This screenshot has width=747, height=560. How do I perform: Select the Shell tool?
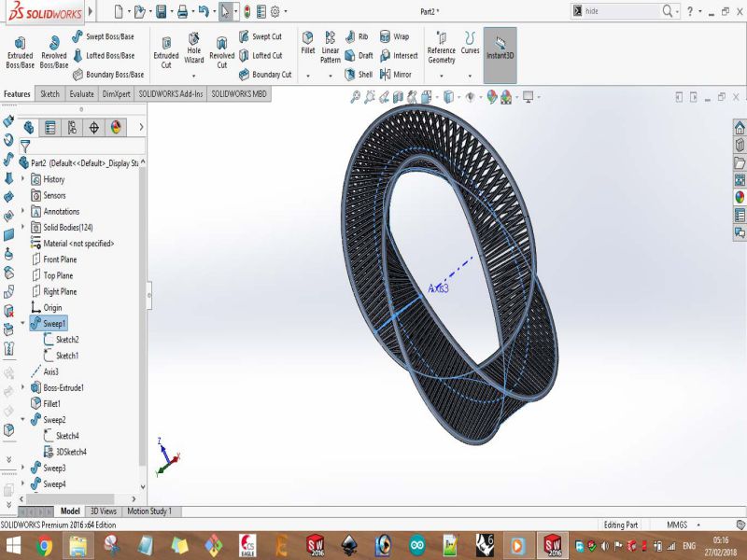[359, 75]
